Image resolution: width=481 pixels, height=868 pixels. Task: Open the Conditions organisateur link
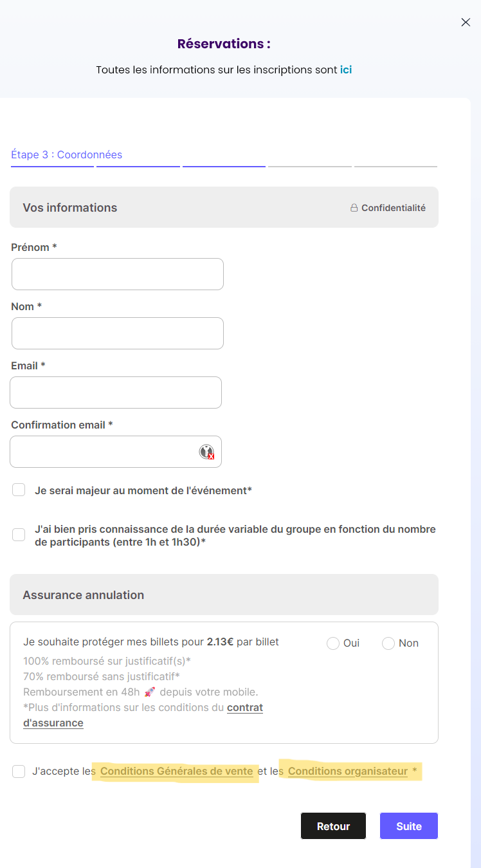tap(348, 771)
